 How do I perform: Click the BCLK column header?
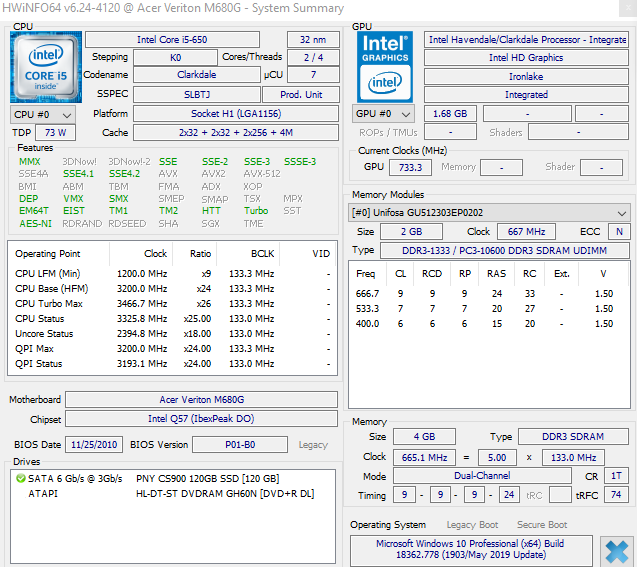pos(262,254)
